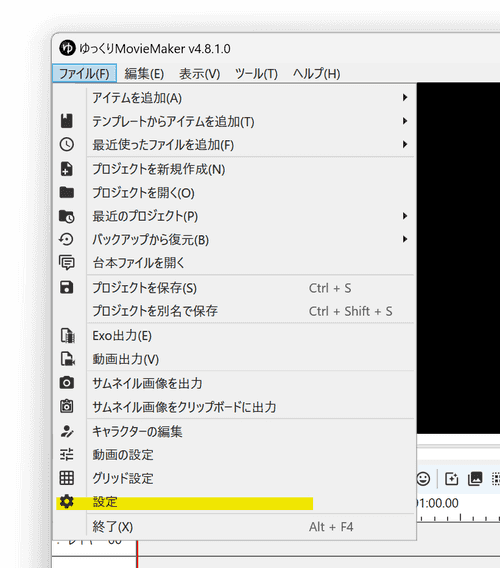Viewport: 500px width, 568px height.
Task: Click the gear icon beside 設定
Action: click(67, 502)
